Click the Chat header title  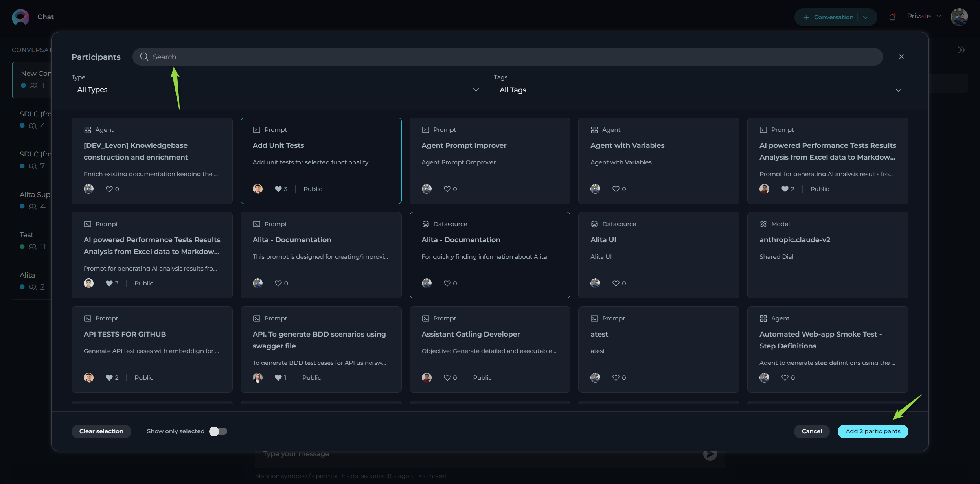[x=46, y=17]
